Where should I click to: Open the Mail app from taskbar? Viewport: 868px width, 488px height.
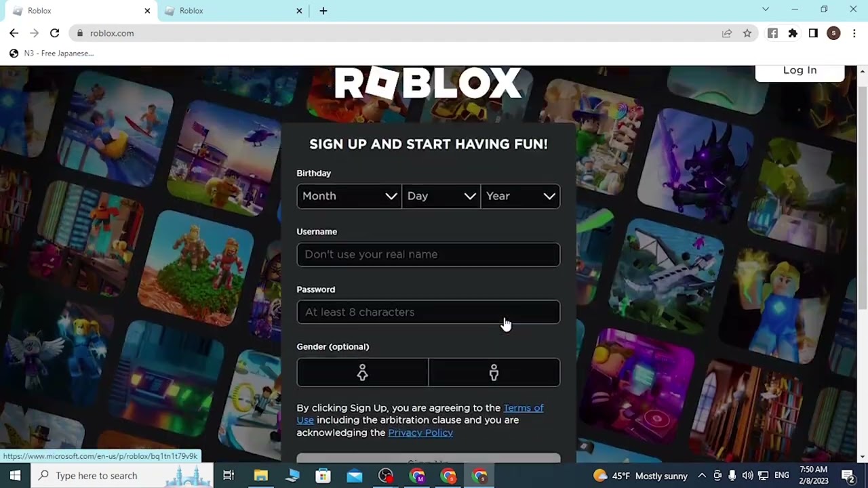pyautogui.click(x=355, y=475)
